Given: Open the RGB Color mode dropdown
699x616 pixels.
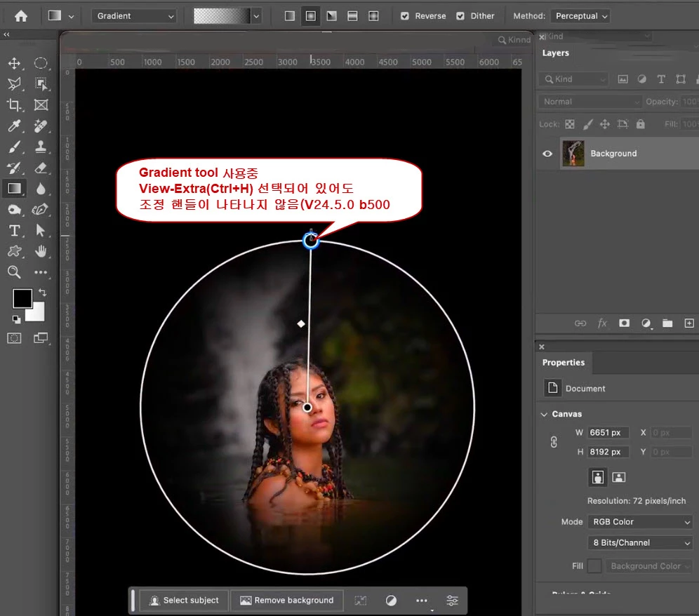Looking at the screenshot, I should 640,522.
